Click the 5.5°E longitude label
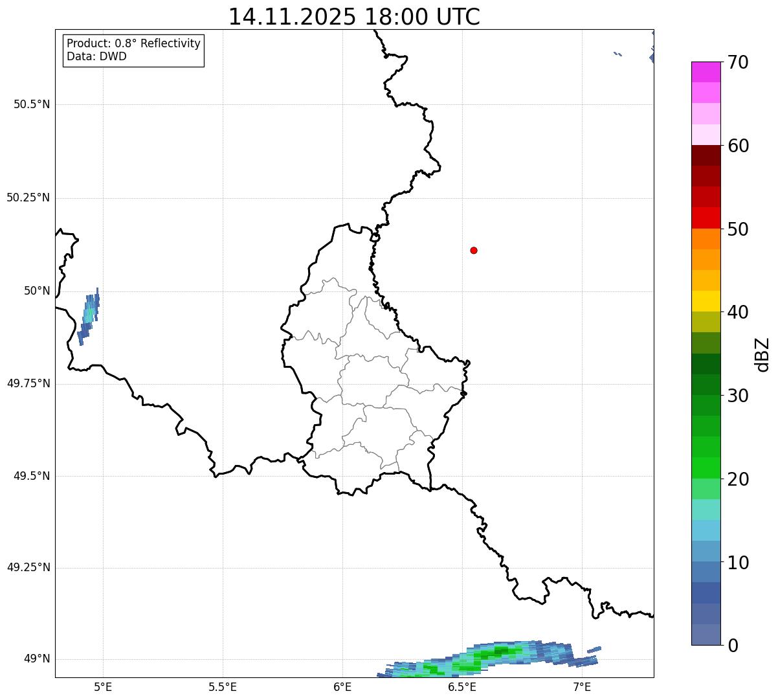Image resolution: width=778 pixels, height=700 pixels. [x=223, y=686]
